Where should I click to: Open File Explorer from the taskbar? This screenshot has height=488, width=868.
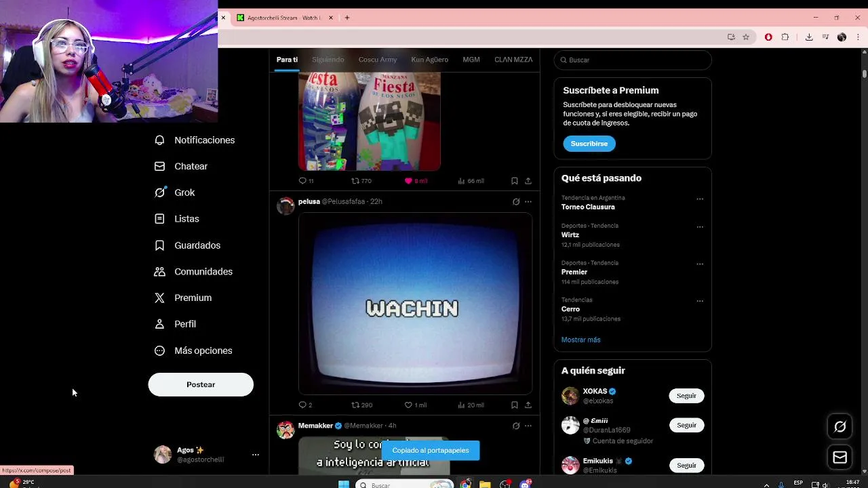click(x=485, y=485)
